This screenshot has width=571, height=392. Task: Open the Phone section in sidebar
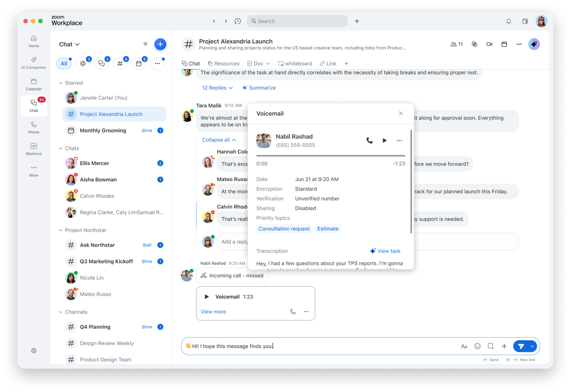click(34, 128)
